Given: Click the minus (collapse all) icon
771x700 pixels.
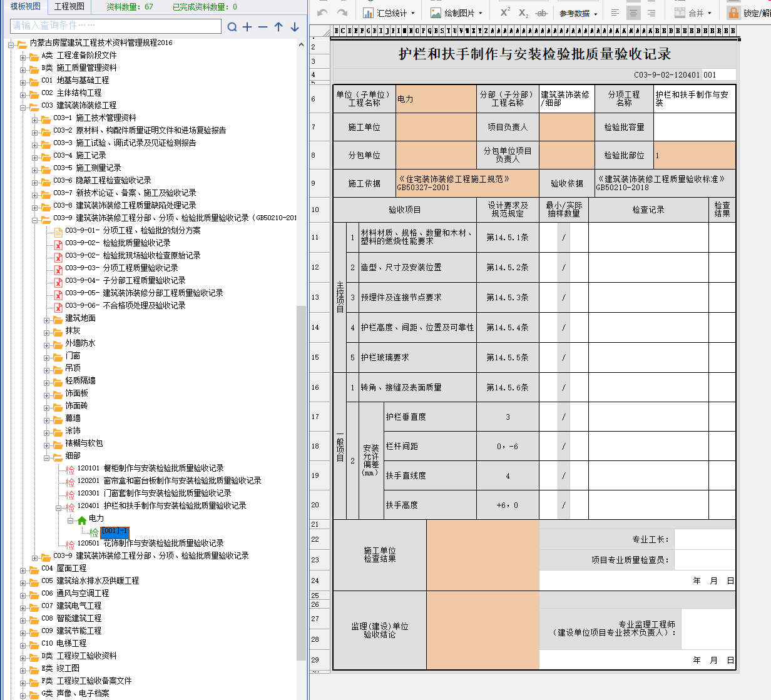Looking at the screenshot, I should (263, 27).
